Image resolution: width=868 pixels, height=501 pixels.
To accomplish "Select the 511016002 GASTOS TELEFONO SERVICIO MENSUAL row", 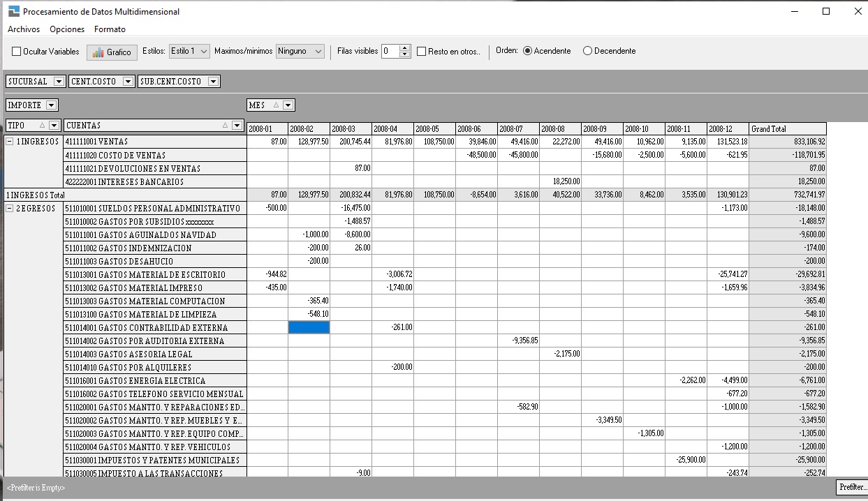I will [154, 394].
